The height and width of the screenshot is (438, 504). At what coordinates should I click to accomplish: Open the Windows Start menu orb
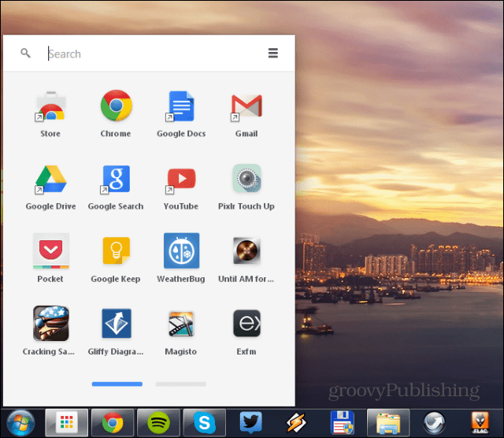[20, 422]
